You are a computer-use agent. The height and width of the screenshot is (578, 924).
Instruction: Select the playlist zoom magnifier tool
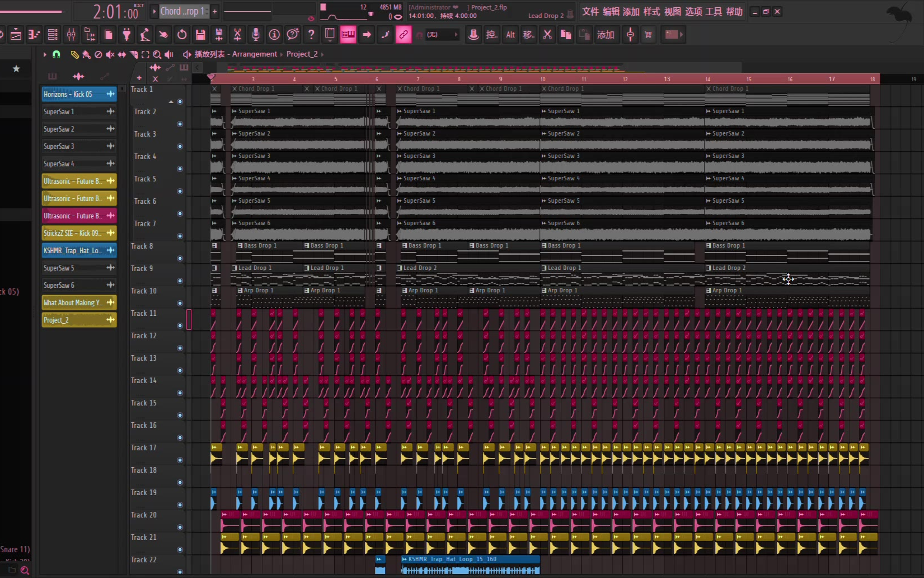(157, 54)
